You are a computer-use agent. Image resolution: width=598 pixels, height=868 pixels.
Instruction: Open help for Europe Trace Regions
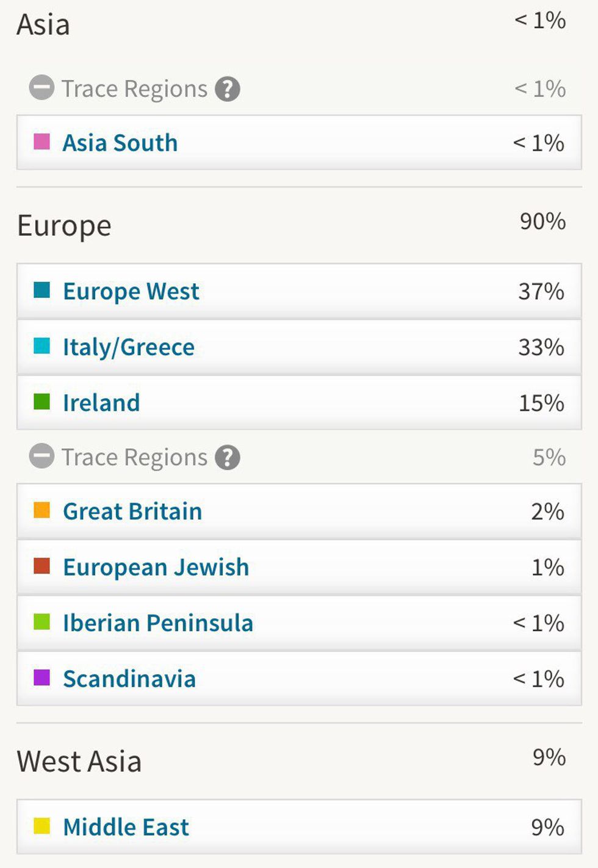[x=227, y=457]
